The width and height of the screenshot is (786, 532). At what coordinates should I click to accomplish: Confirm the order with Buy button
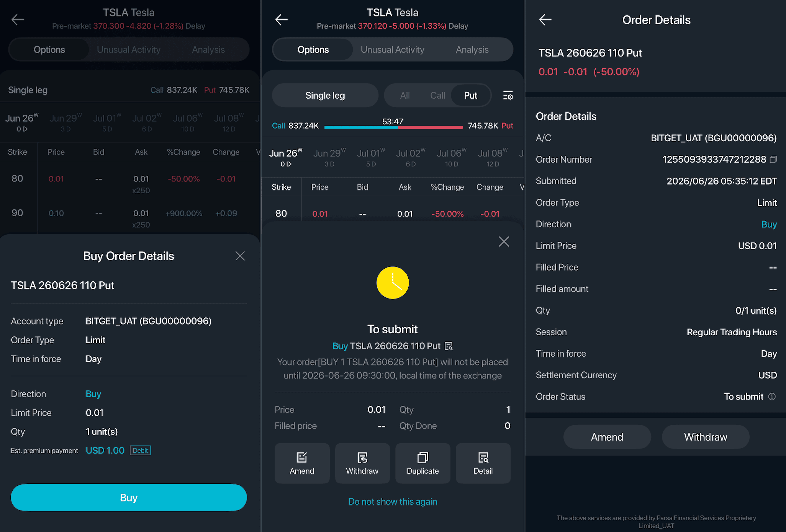click(x=129, y=498)
